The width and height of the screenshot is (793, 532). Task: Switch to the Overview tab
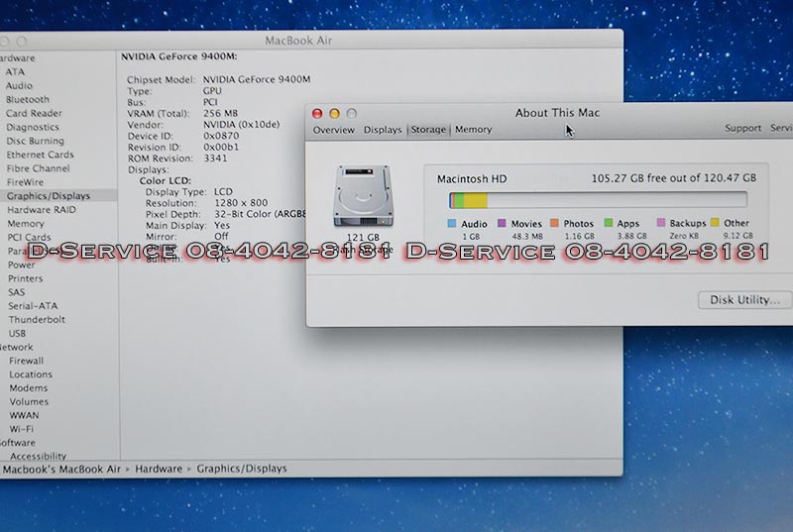(x=333, y=130)
